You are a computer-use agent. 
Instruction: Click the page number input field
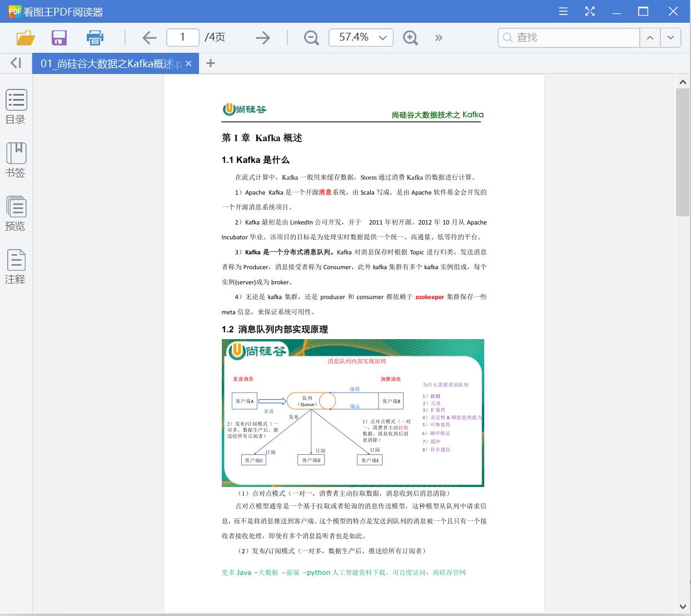point(182,37)
